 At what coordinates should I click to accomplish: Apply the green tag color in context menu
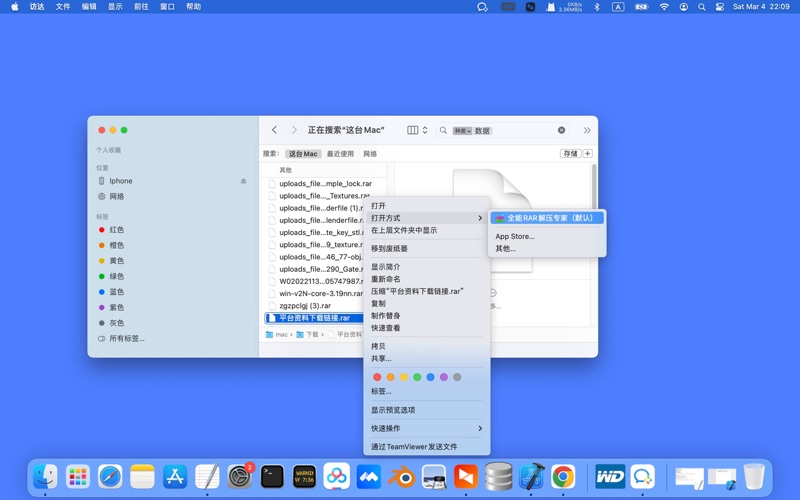coord(417,377)
